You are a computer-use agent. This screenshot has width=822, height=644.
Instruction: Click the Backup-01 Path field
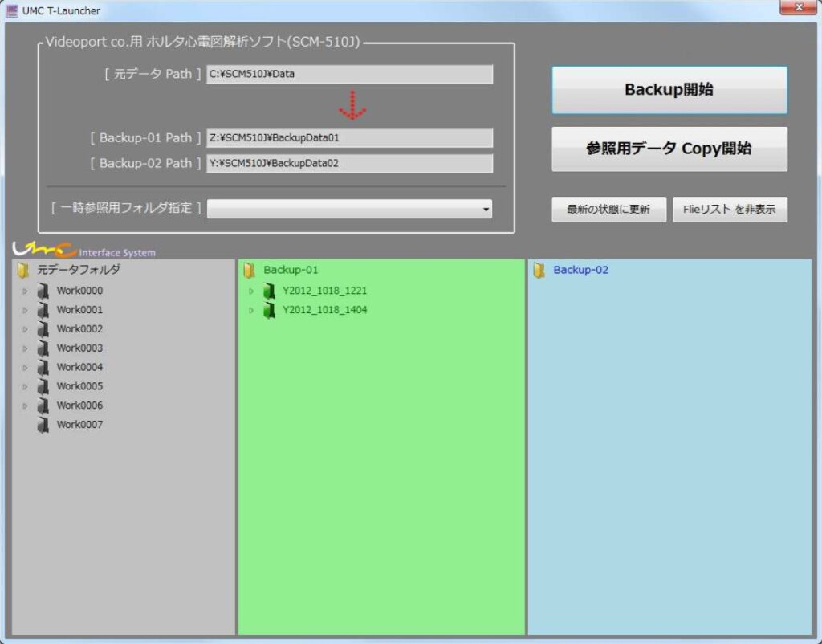(349, 138)
